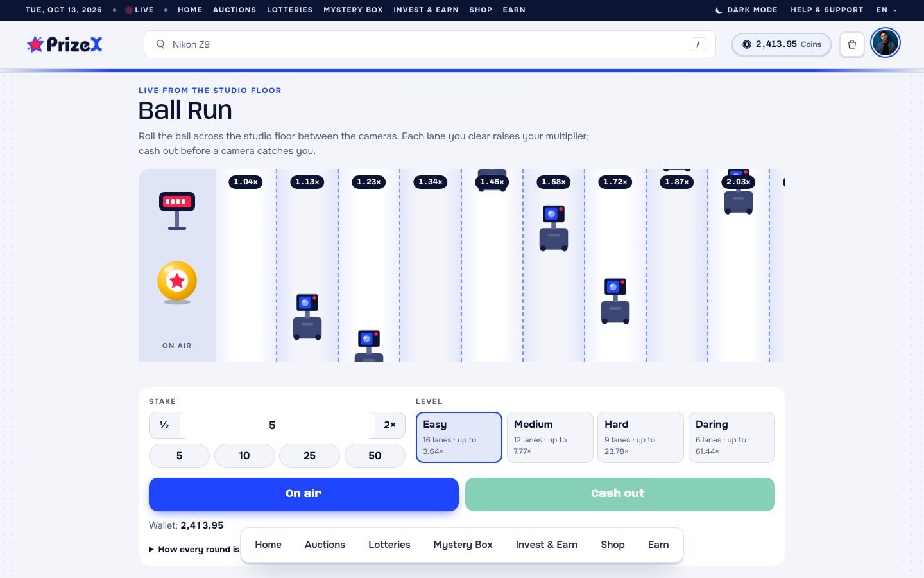Click the PrizeX star logo
Image resolution: width=924 pixels, height=578 pixels.
click(x=64, y=44)
